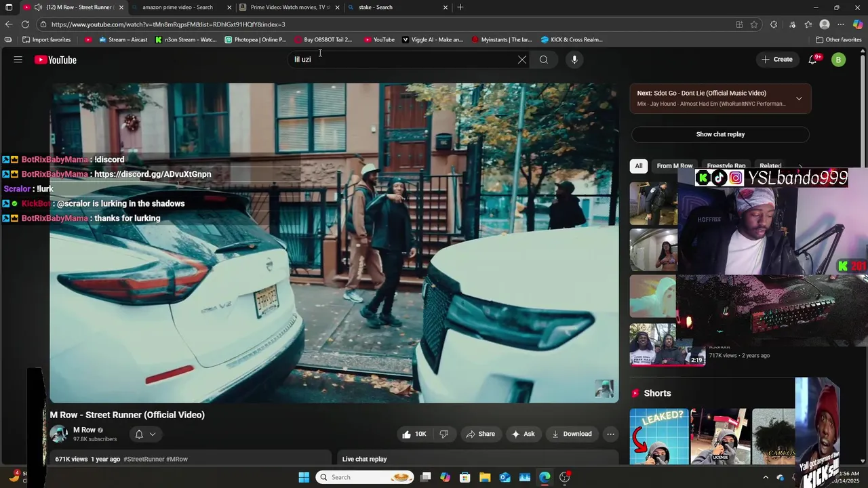Toggle the subscription notification bell for M Row
The height and width of the screenshot is (488, 868).
(x=139, y=434)
